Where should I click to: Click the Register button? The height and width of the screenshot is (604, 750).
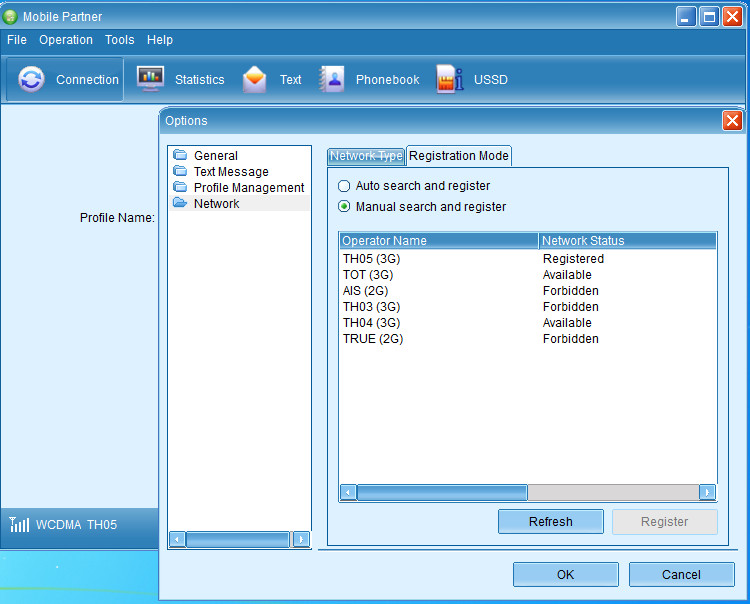click(664, 521)
